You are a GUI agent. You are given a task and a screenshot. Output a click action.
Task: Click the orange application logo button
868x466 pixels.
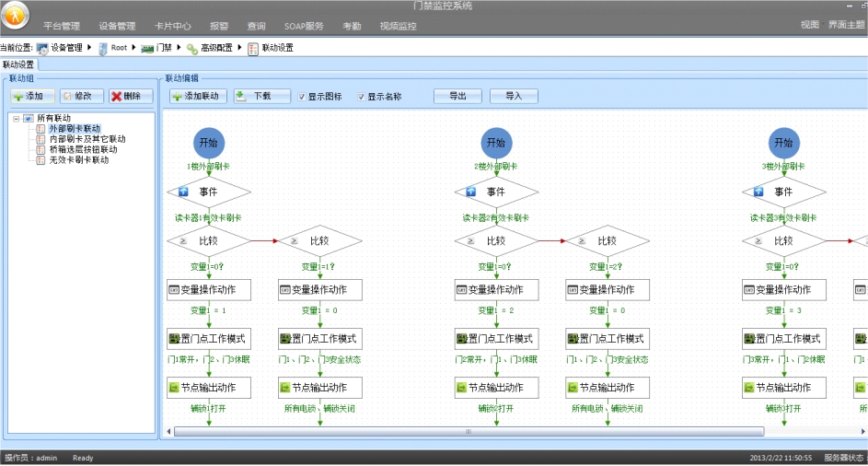[x=15, y=15]
